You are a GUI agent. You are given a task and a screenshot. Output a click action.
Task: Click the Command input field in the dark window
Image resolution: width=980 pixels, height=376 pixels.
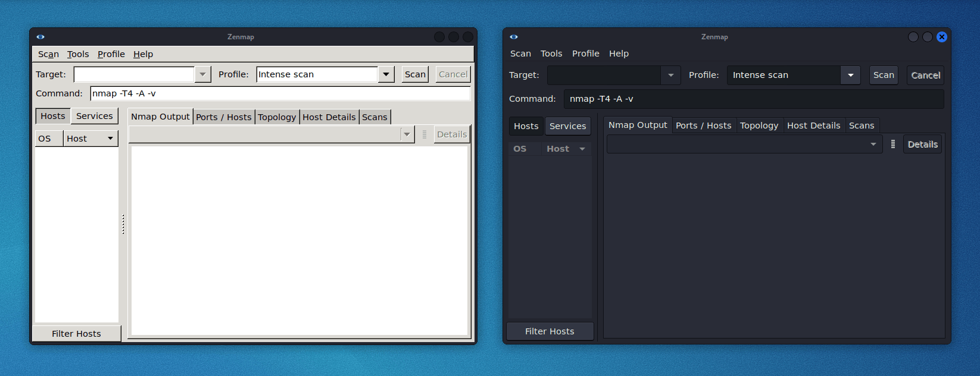[x=753, y=99]
